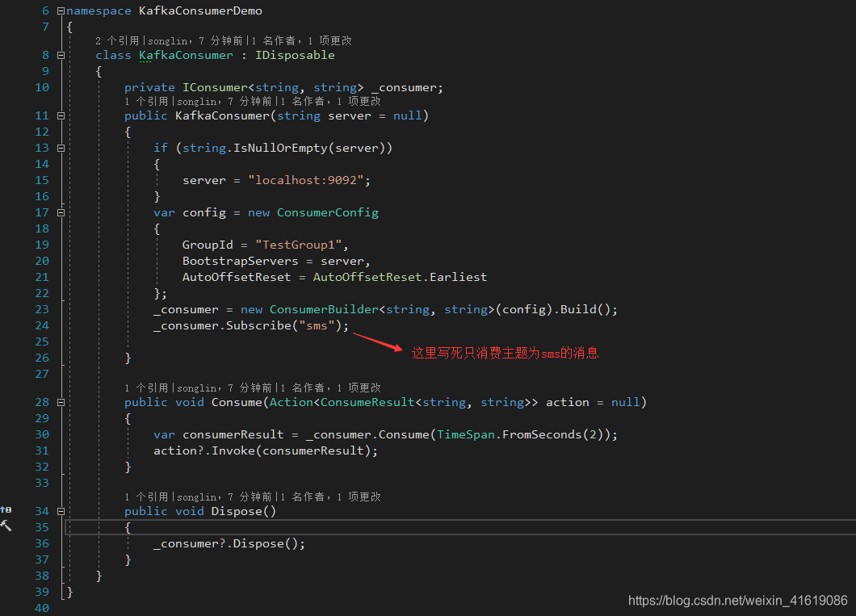This screenshot has height=616, width=856.
Task: Collapse the namespace KafkaConsumerDemo block
Action: pyautogui.click(x=61, y=11)
